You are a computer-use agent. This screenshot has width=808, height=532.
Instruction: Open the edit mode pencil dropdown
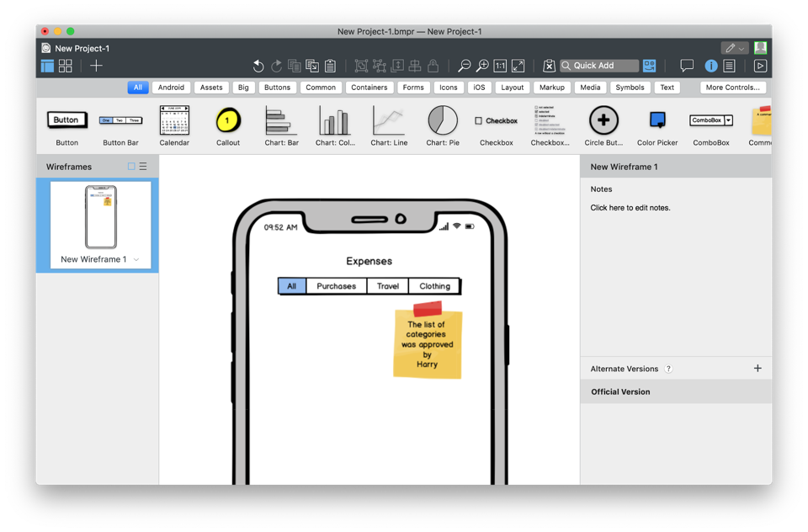(x=734, y=48)
